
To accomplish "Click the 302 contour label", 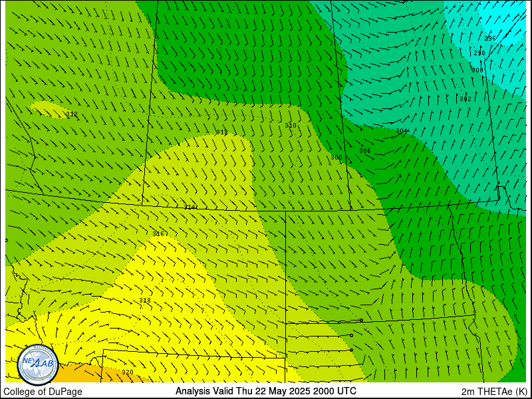I will (x=465, y=99).
